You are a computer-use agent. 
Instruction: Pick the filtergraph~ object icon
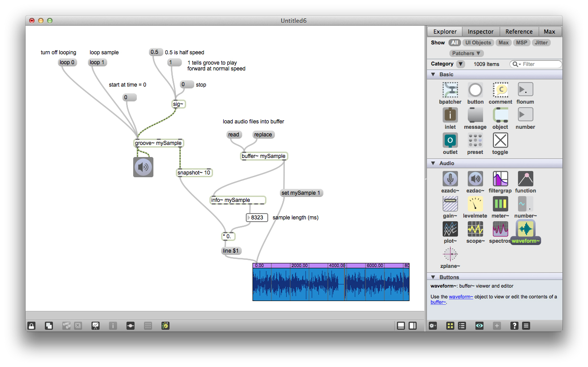pos(501,179)
